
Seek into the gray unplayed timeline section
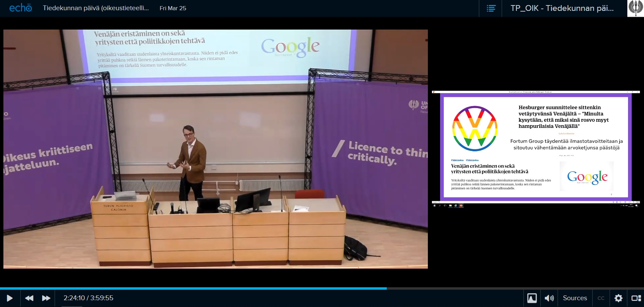point(510,288)
